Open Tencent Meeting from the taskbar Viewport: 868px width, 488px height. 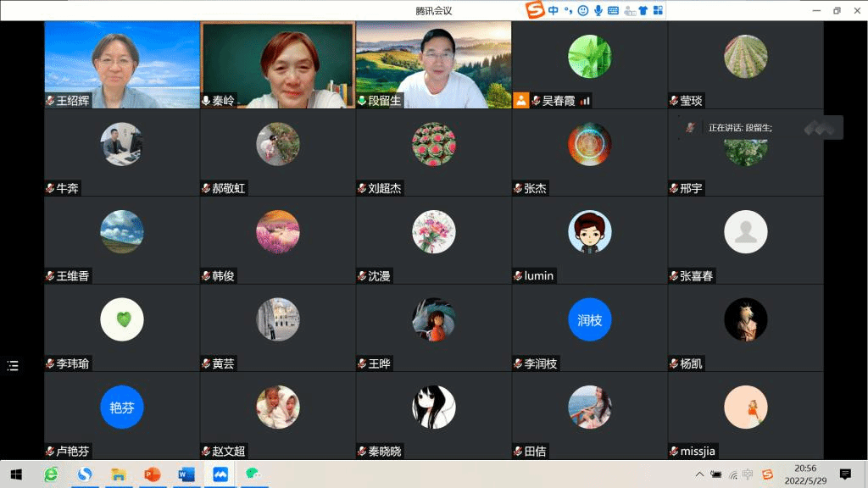pyautogui.click(x=220, y=474)
